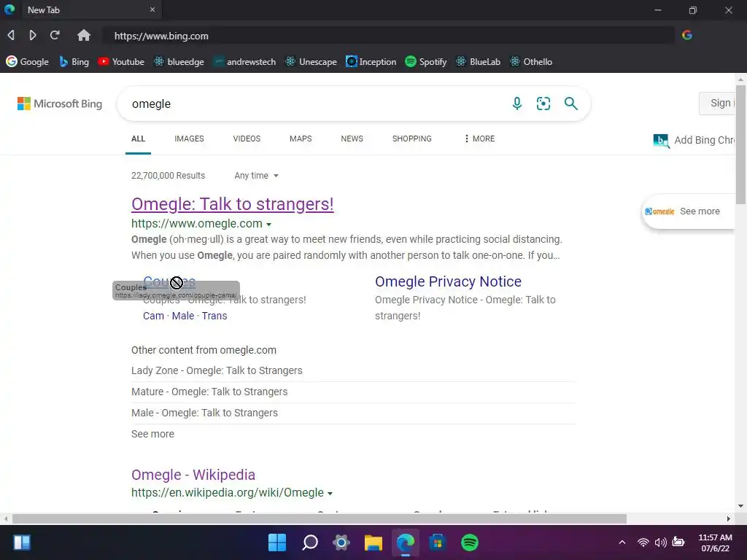Image resolution: width=747 pixels, height=560 pixels.
Task: Open Mature - Omegle result
Action: (x=209, y=392)
